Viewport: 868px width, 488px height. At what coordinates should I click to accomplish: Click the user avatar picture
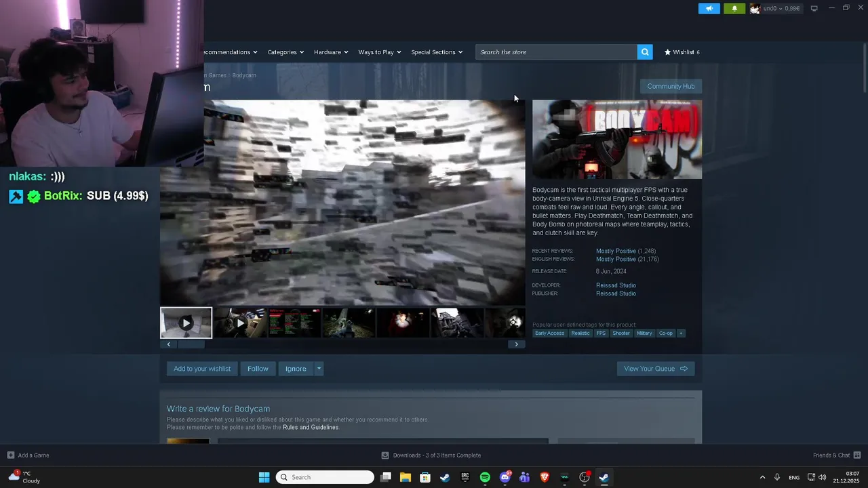click(755, 8)
